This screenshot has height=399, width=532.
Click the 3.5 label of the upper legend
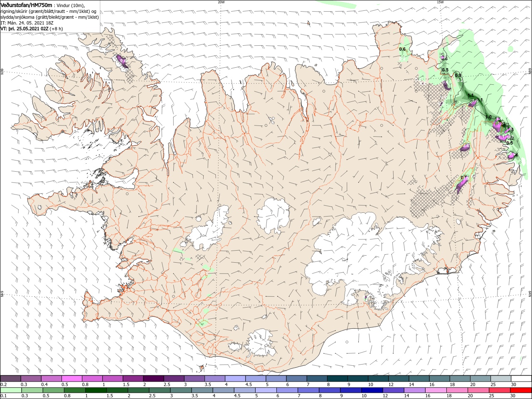pyautogui.click(x=208, y=384)
